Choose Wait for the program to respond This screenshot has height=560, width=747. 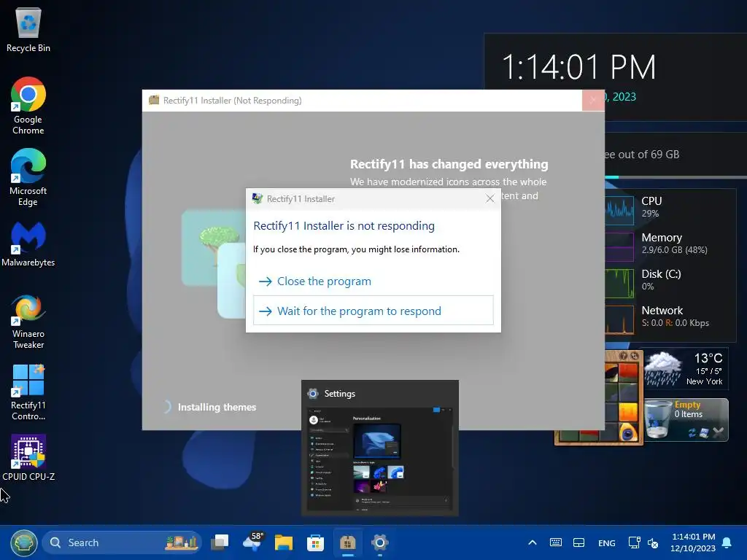click(373, 311)
